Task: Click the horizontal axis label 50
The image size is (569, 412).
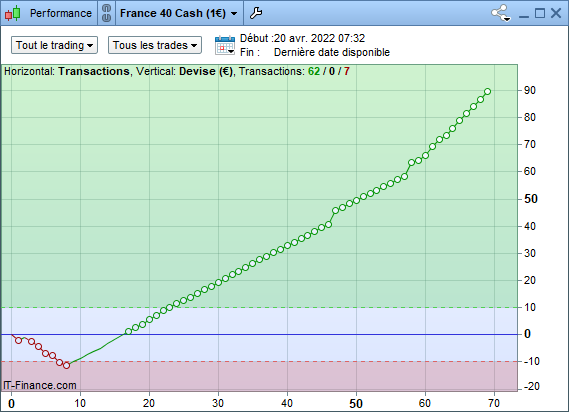Action: tap(356, 404)
